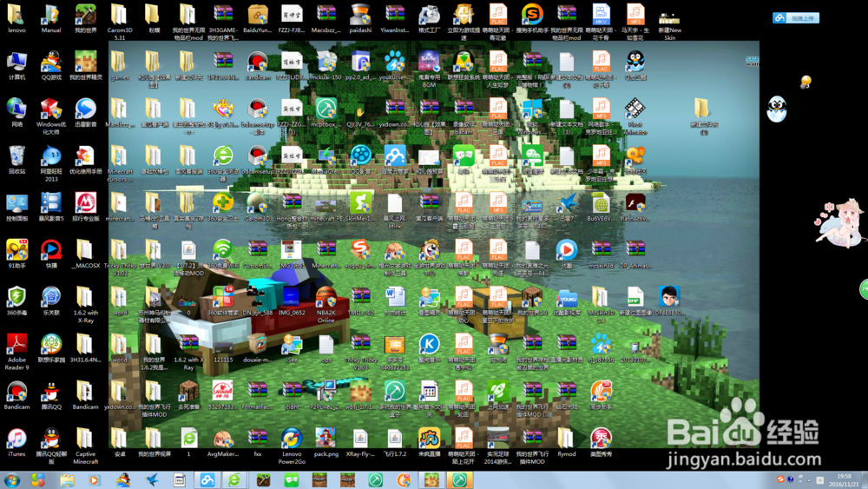Open the BaiduYun installer icon
868x489 pixels.
pyautogui.click(x=258, y=15)
